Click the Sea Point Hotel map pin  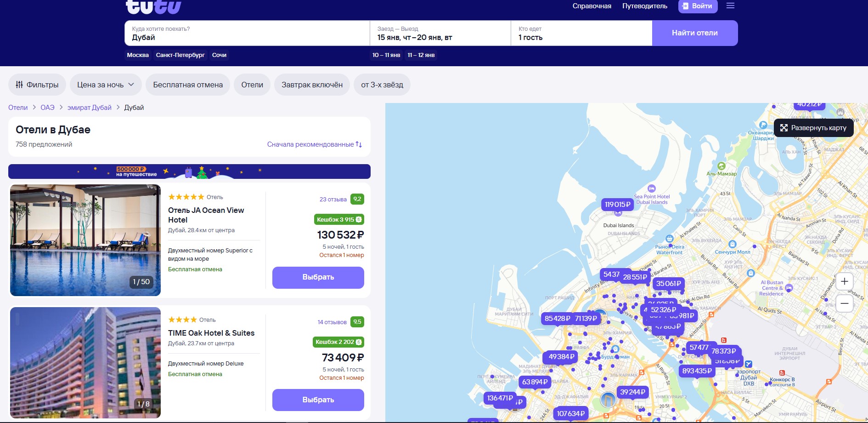click(x=651, y=189)
